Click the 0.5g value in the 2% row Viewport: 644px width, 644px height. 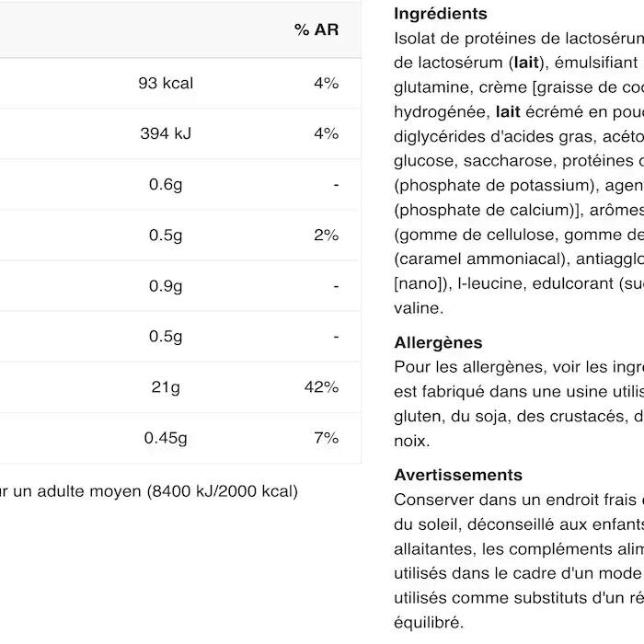[x=166, y=236]
